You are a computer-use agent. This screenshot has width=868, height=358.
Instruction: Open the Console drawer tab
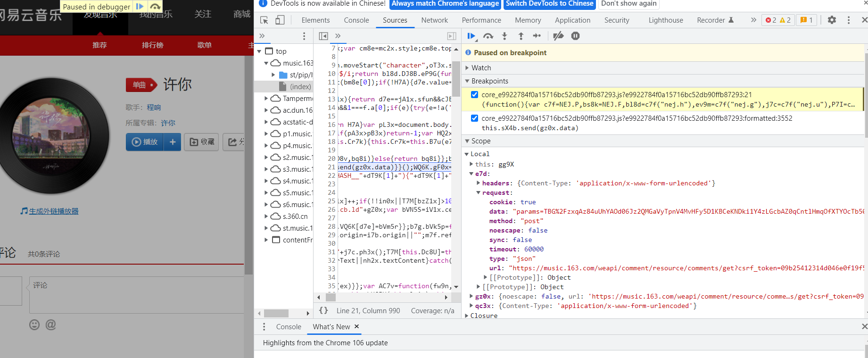pyautogui.click(x=289, y=326)
